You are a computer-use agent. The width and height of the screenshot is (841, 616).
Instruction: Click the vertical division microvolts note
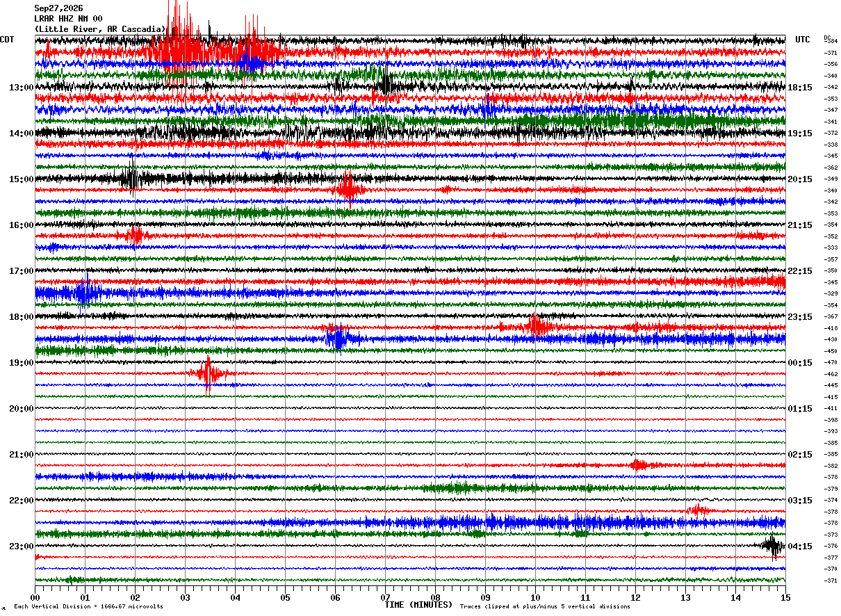(x=88, y=606)
